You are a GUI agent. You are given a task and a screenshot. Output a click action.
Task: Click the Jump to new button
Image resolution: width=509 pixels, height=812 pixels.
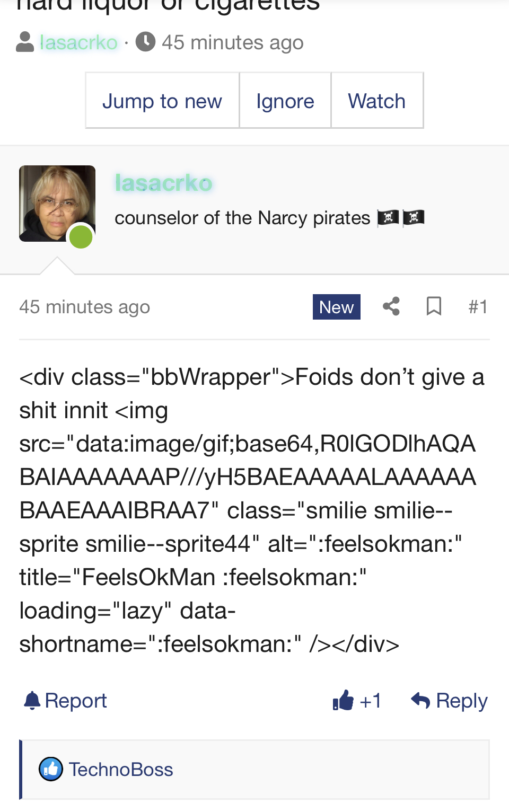(x=162, y=101)
